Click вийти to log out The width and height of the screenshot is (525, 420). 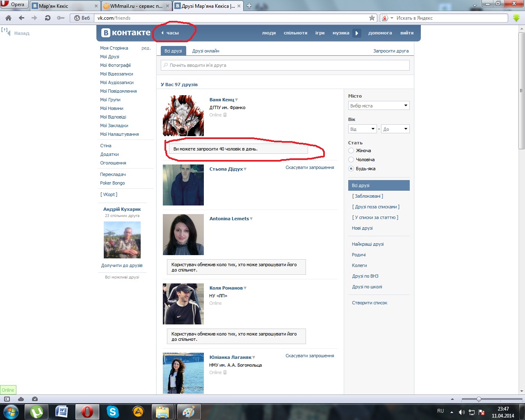click(407, 33)
